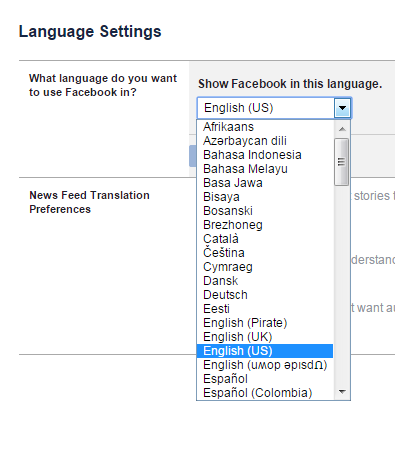Click the scrollbar thumb of language list
Viewport: 395px width, 451px height.
coord(342,162)
